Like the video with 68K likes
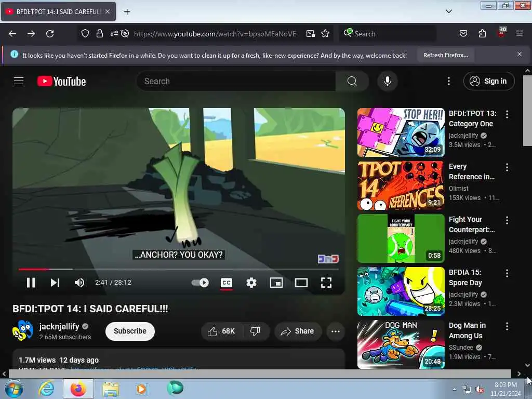The height and width of the screenshot is (399, 532). pos(222,331)
